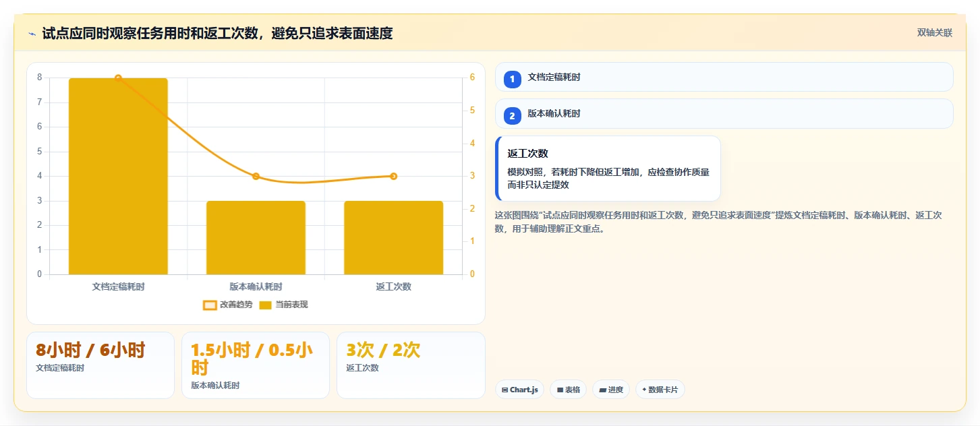Click the 返工次数 caption under 3次 card
Image resolution: width=980 pixels, height=426 pixels.
[x=362, y=368]
